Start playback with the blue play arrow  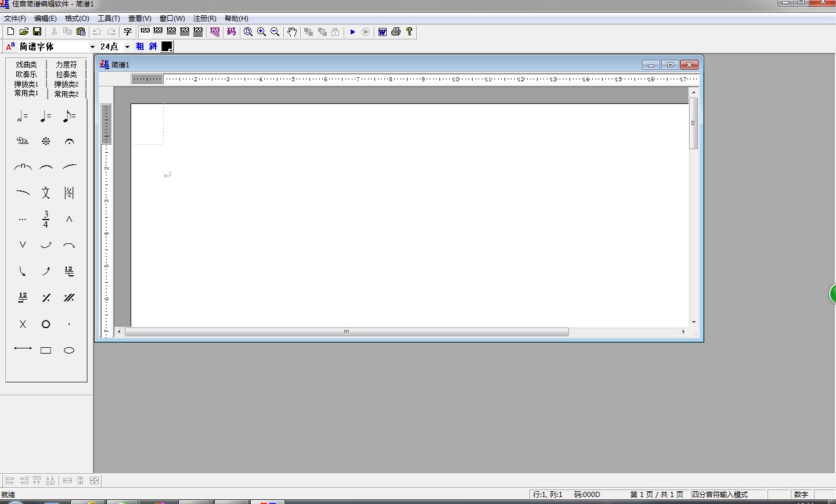352,32
